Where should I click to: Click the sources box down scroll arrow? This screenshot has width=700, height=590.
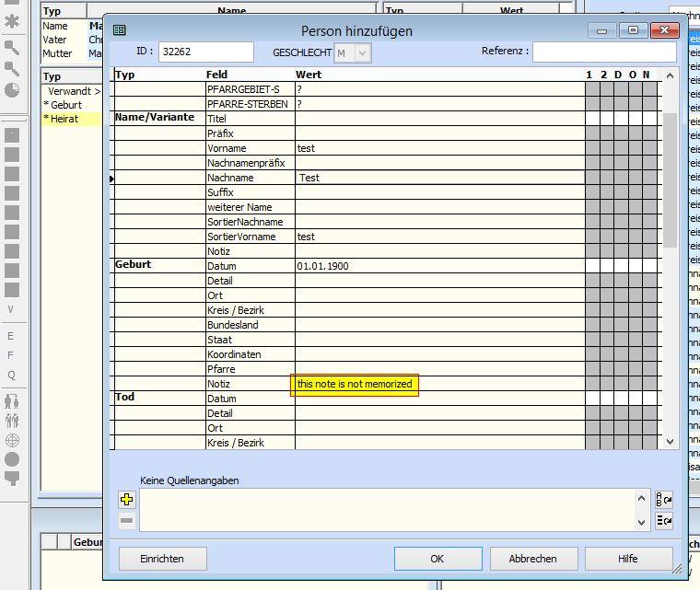(x=642, y=522)
